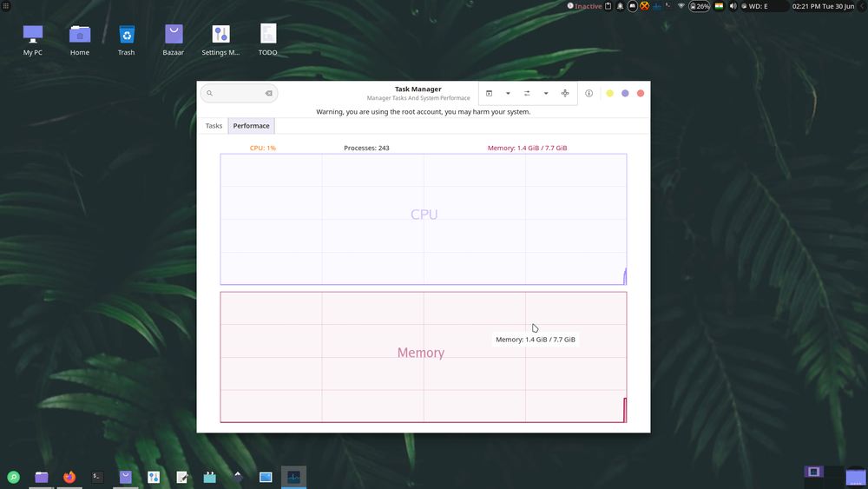This screenshot has height=489, width=868.
Task: Click the swap arrows icon in toolbar
Action: pos(527,94)
